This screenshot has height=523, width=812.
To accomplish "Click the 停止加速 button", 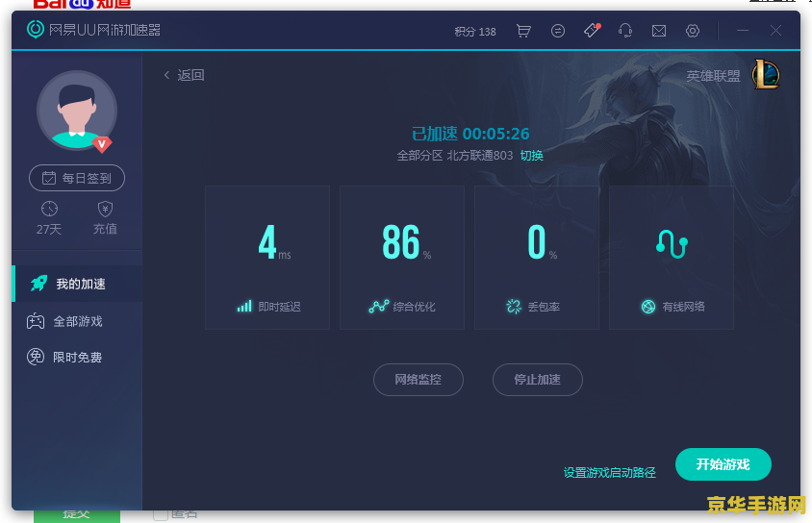I will [x=537, y=380].
